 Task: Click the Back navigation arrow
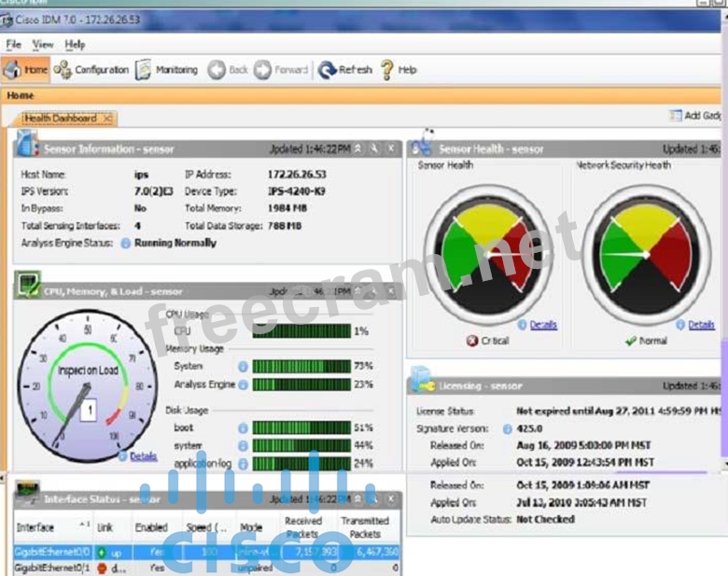coord(229,70)
